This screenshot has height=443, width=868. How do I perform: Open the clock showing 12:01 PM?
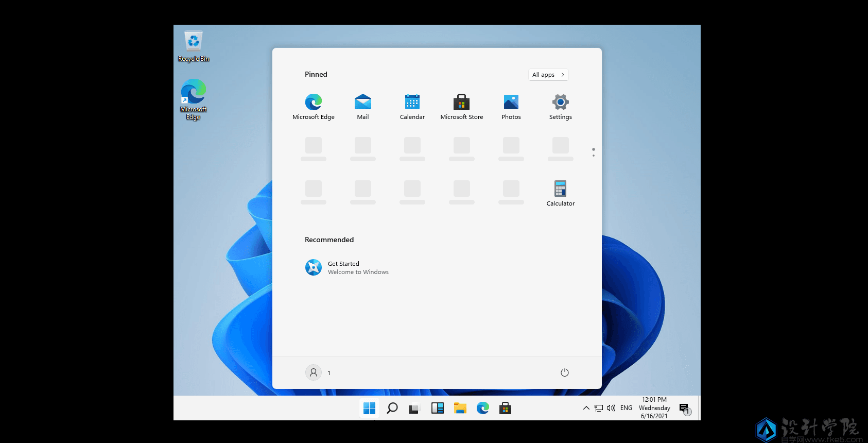point(654,408)
